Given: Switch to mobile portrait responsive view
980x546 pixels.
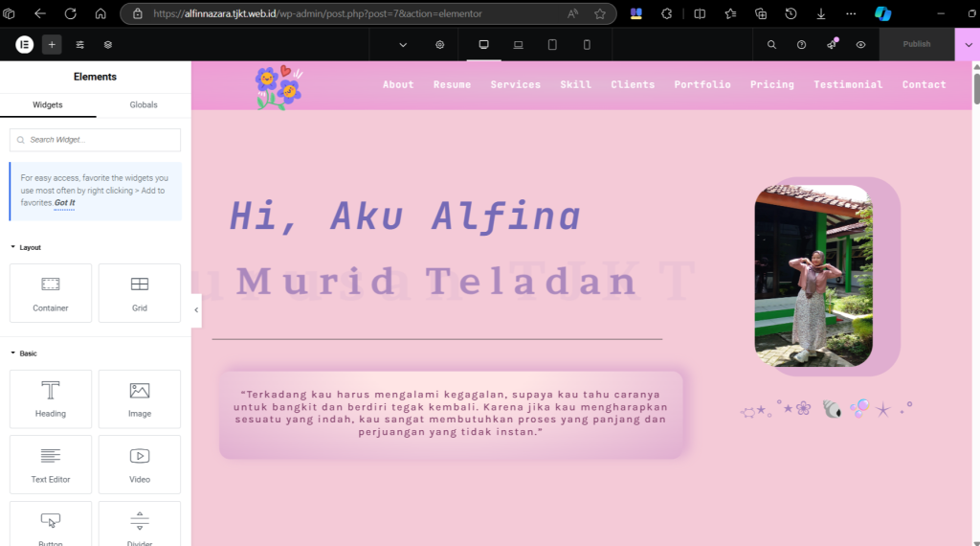Looking at the screenshot, I should 587,44.
